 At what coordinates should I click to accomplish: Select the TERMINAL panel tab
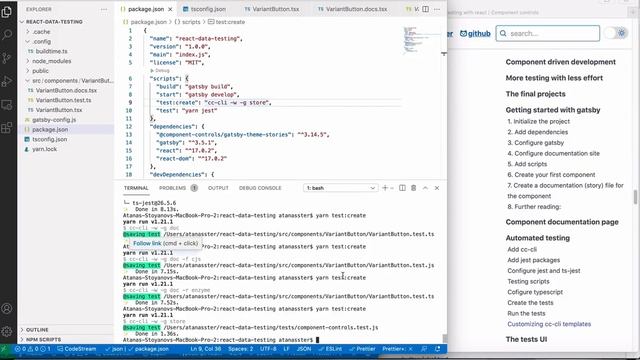[136, 188]
